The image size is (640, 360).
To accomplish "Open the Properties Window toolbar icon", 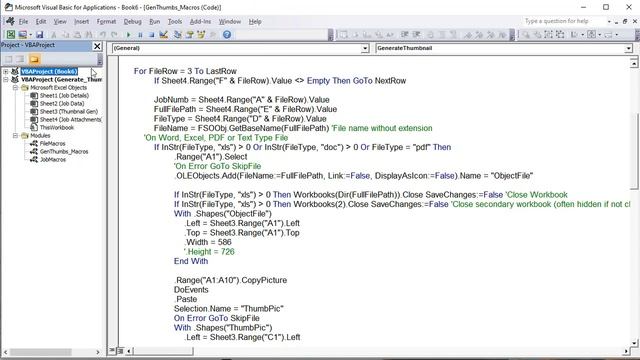I will click(x=189, y=35).
